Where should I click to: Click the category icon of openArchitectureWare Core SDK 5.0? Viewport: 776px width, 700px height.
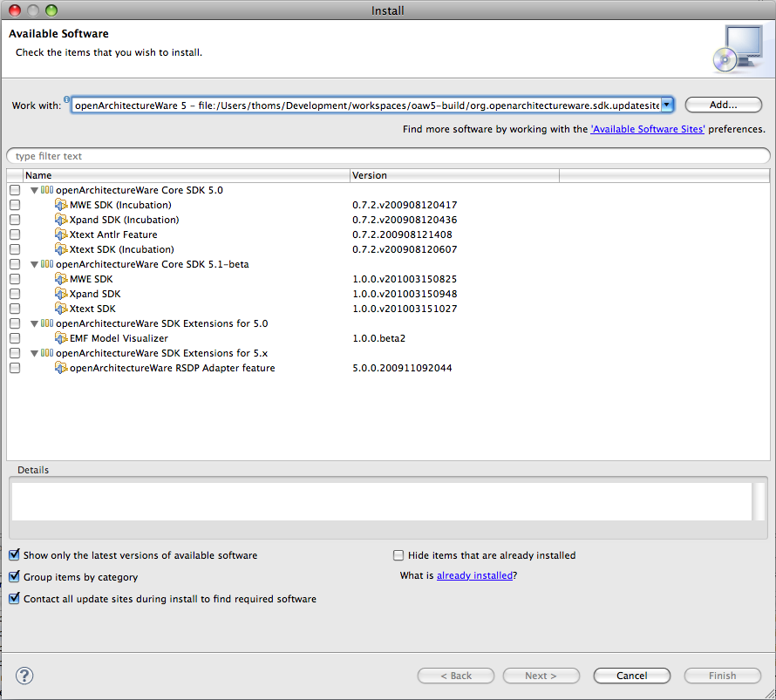pos(47,190)
